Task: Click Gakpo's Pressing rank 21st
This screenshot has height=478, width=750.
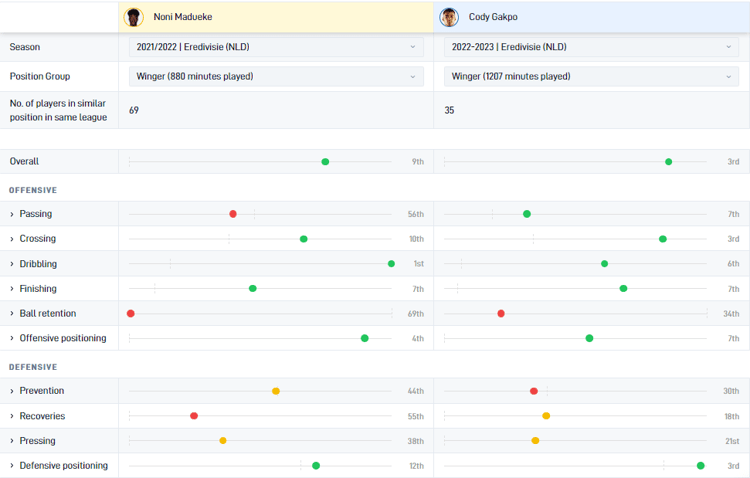Action: [x=732, y=441]
